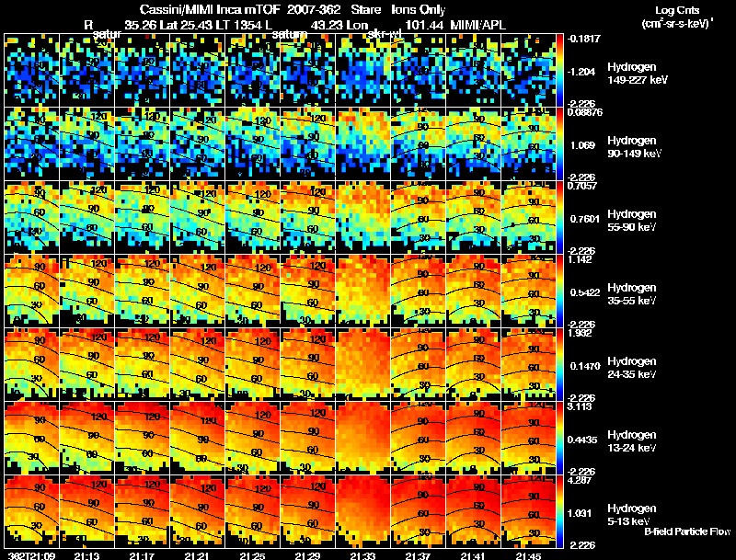Click the '21:37' time label
This screenshot has width=736, height=560.
pyautogui.click(x=418, y=555)
